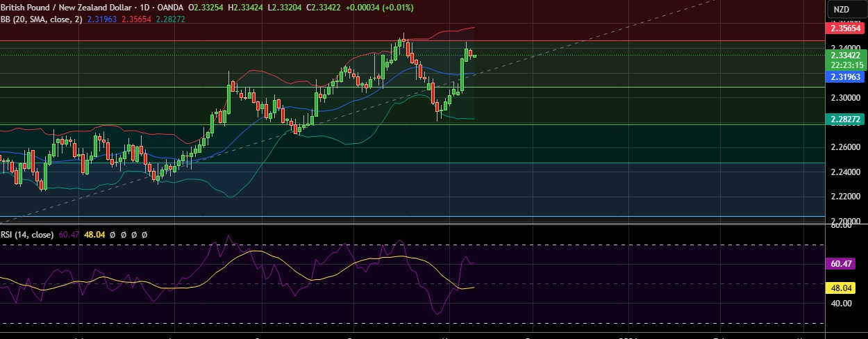Click the teal 2.28272 price-scale label

pos(844,119)
